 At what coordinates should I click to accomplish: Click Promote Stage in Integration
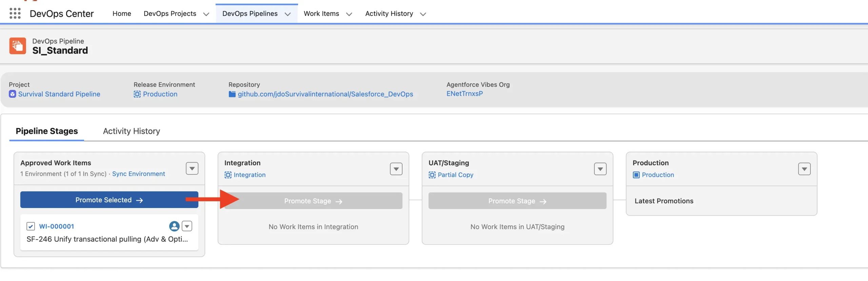click(313, 201)
